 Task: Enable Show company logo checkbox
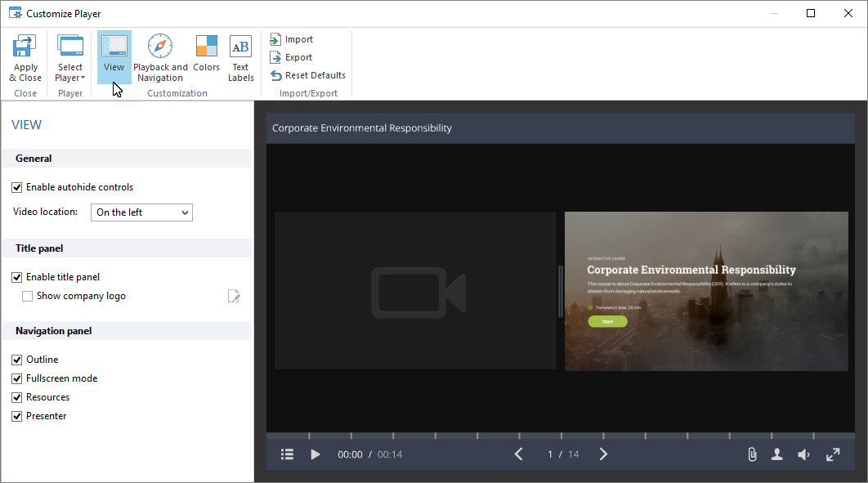coord(28,296)
